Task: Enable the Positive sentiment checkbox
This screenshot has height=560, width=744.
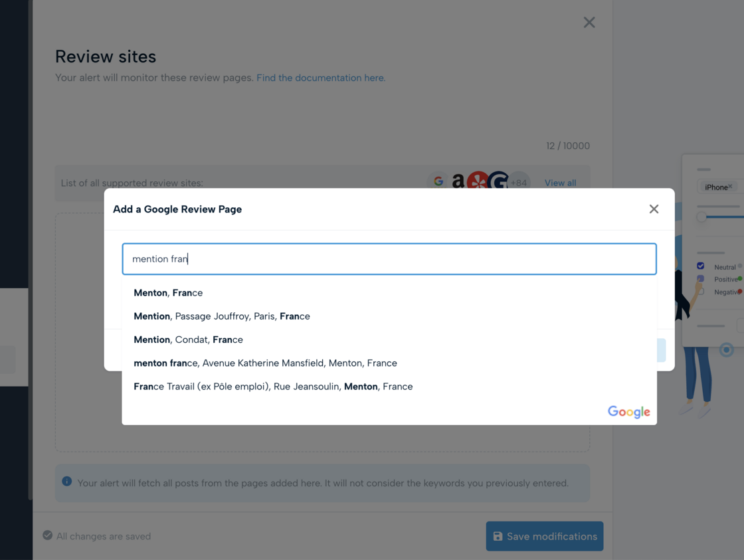Action: pyautogui.click(x=701, y=279)
